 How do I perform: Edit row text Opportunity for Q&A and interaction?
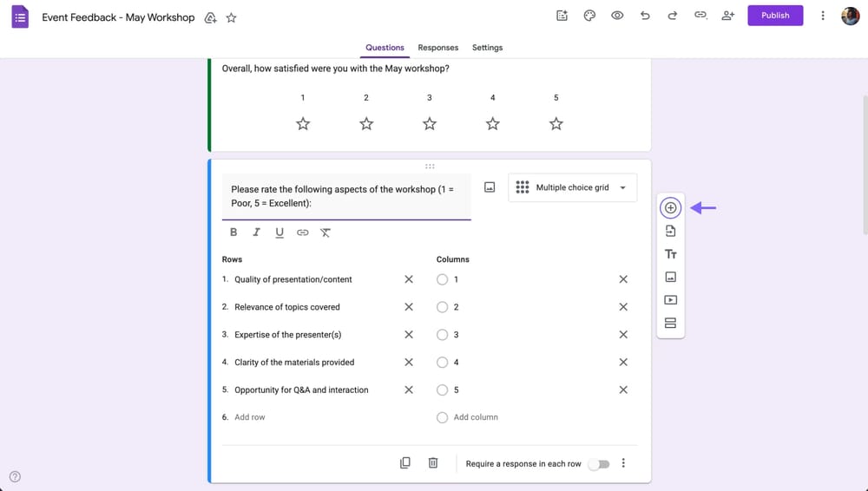tap(301, 390)
